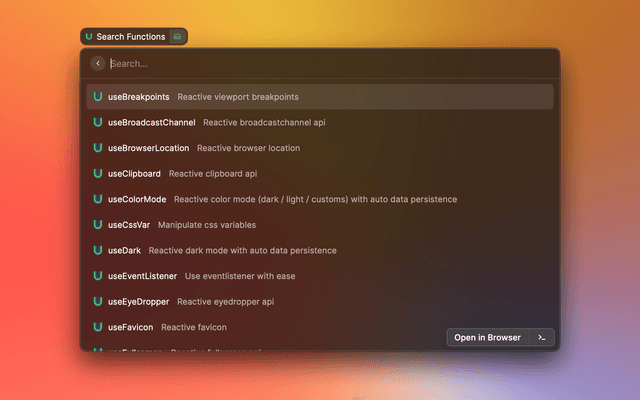Click the icon next to useBroadcastChannel
This screenshot has height=400, width=640.
[98, 122]
